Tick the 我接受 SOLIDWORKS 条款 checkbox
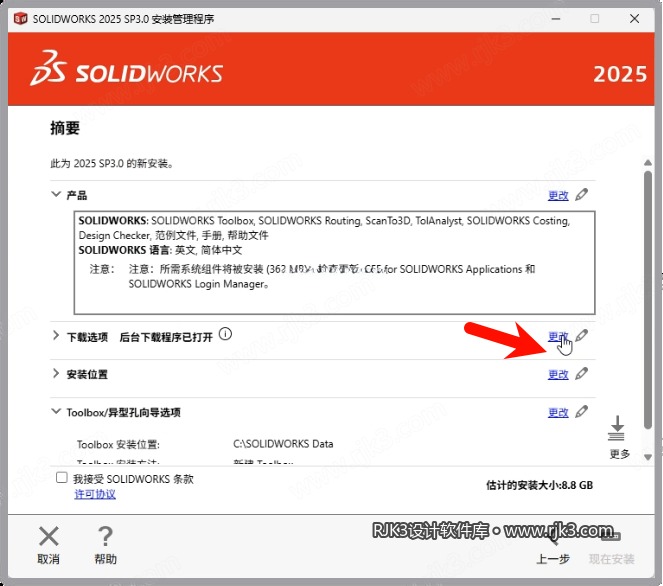The width and height of the screenshot is (663, 586). 62,478
